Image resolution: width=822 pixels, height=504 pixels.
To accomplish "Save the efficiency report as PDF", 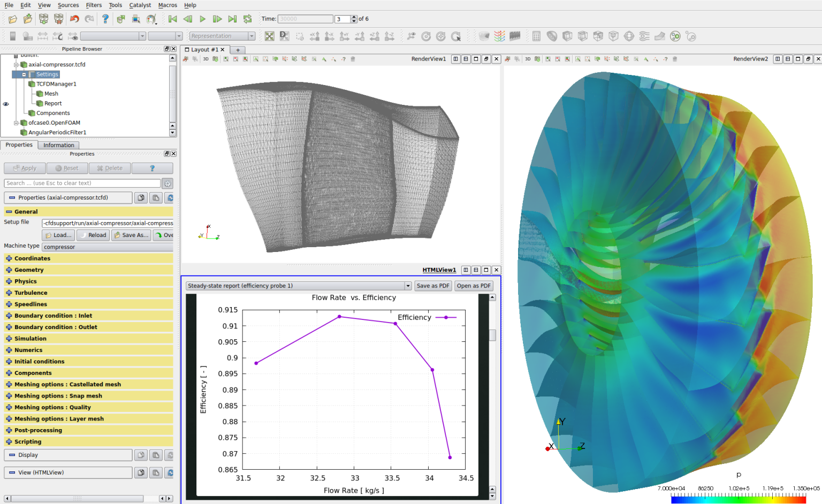I will point(432,285).
